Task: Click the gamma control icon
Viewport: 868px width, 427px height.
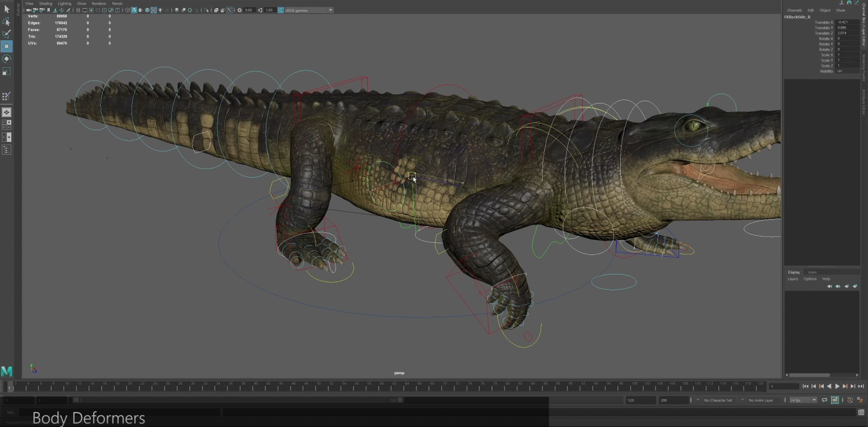Action: [x=260, y=10]
